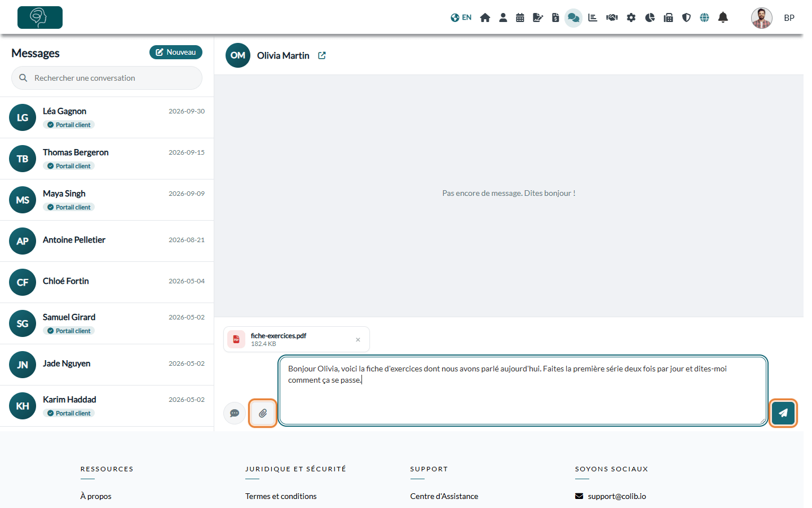This screenshot has width=812, height=508.
Task: Open the invoice dollar document icon
Action: 555,17
